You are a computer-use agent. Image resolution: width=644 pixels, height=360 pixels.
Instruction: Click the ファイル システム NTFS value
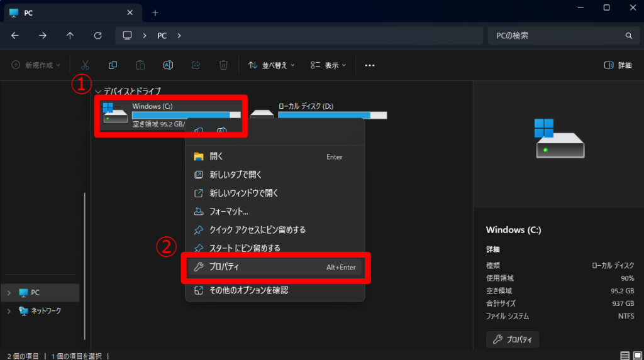click(x=626, y=317)
